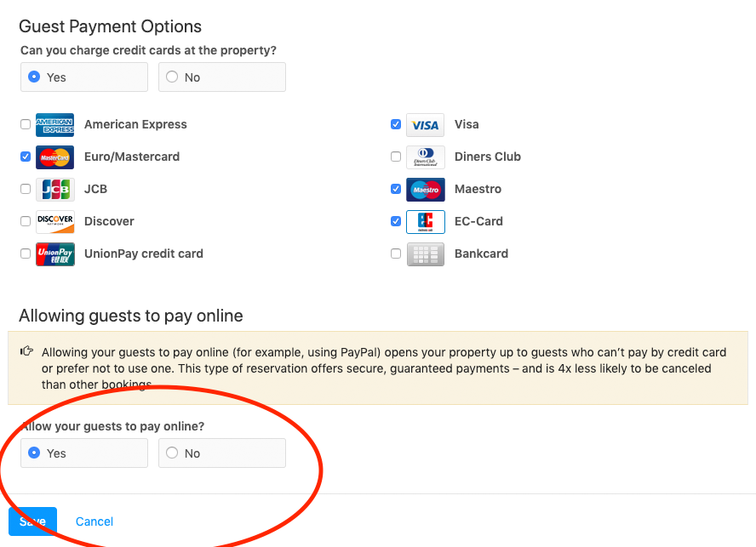Select No for guests paying online
Image resolution: width=756 pixels, height=547 pixels.
click(x=222, y=453)
